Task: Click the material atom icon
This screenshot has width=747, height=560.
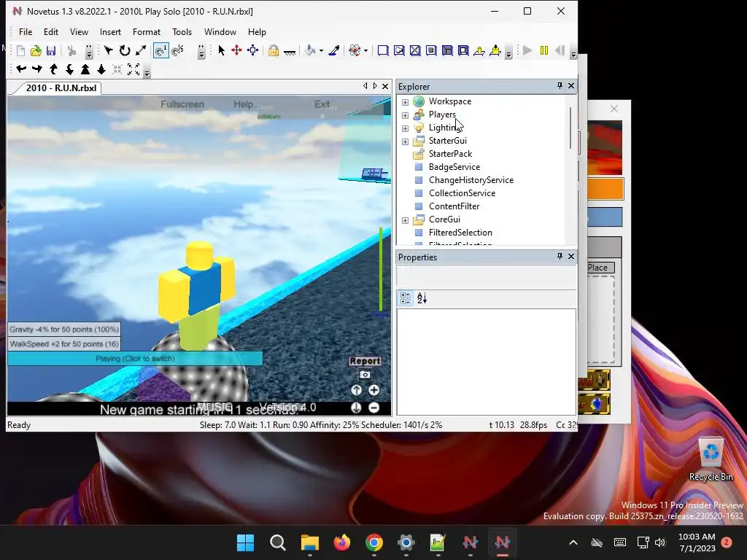Action: [x=355, y=50]
